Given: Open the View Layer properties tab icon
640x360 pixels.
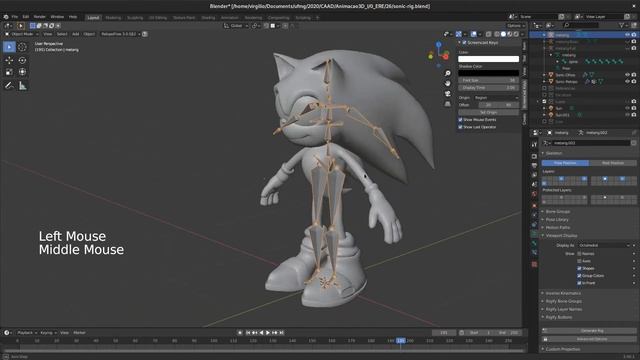Looking at the screenshot, I should [534, 175].
